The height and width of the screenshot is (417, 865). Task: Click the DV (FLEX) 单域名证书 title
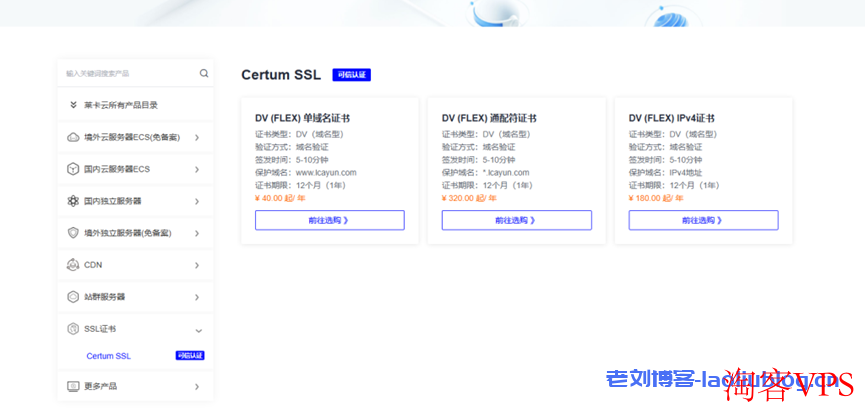302,119
